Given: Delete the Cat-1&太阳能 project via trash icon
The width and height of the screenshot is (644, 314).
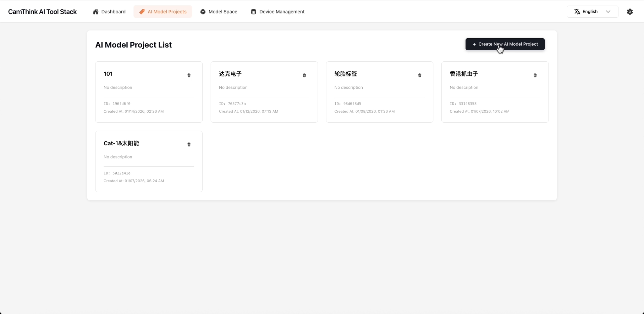Looking at the screenshot, I should point(189,145).
